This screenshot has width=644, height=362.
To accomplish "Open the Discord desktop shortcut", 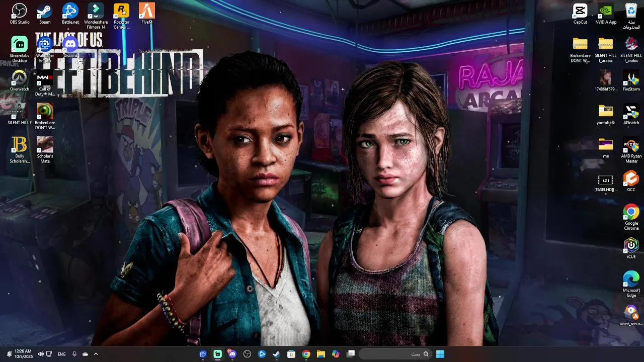I will point(70,47).
